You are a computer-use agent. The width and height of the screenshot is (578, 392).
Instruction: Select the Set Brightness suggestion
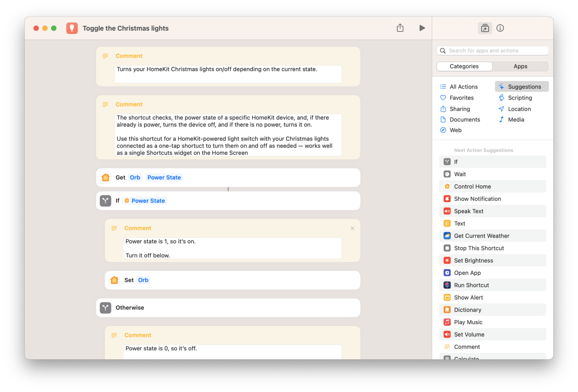tap(473, 261)
